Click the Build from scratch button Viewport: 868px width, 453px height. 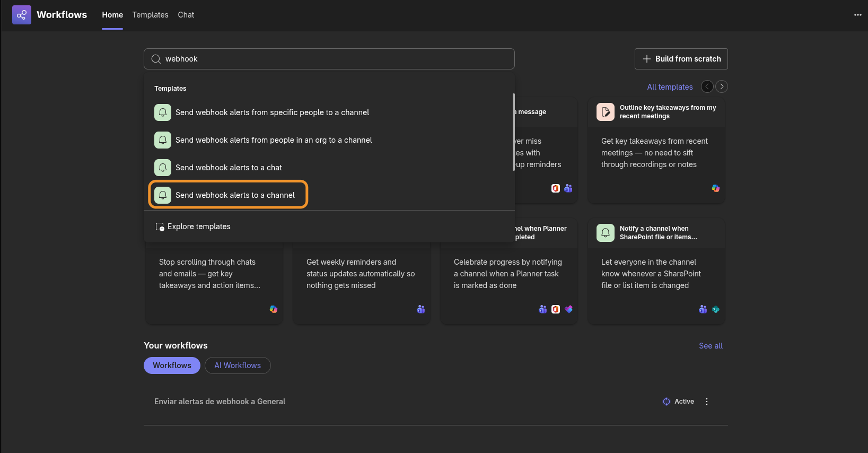pos(681,59)
